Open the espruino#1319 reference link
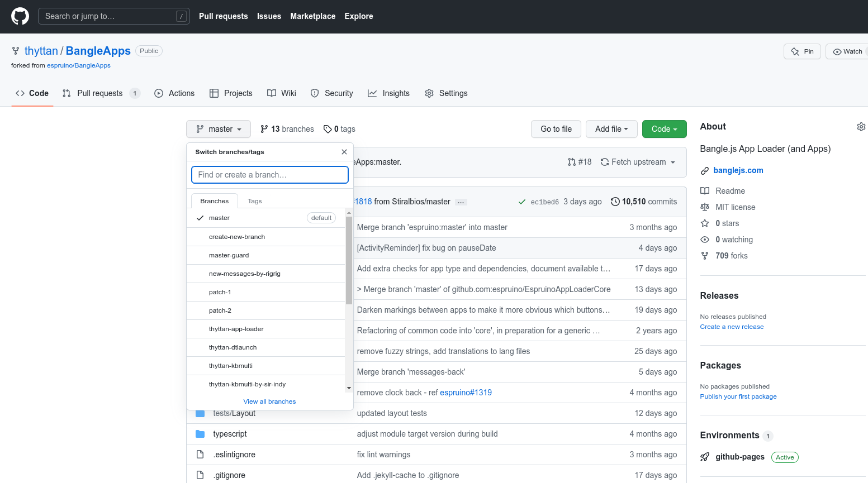Image resolution: width=868 pixels, height=483 pixels. pos(466,393)
